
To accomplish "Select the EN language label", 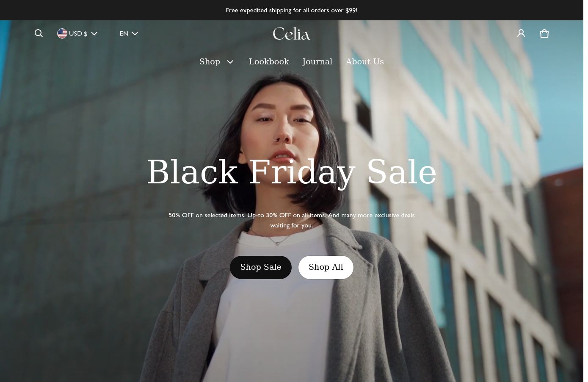I will coord(124,33).
